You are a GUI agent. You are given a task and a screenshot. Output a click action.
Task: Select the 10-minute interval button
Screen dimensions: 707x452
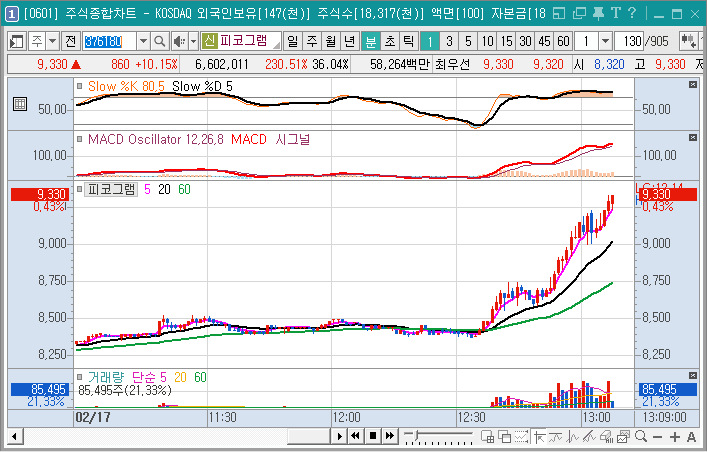[487, 42]
